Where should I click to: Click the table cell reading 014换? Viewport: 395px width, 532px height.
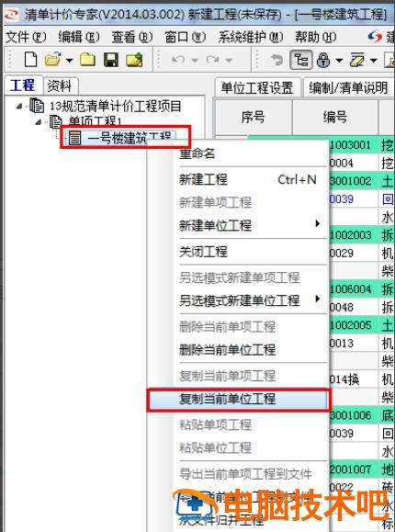tap(354, 379)
